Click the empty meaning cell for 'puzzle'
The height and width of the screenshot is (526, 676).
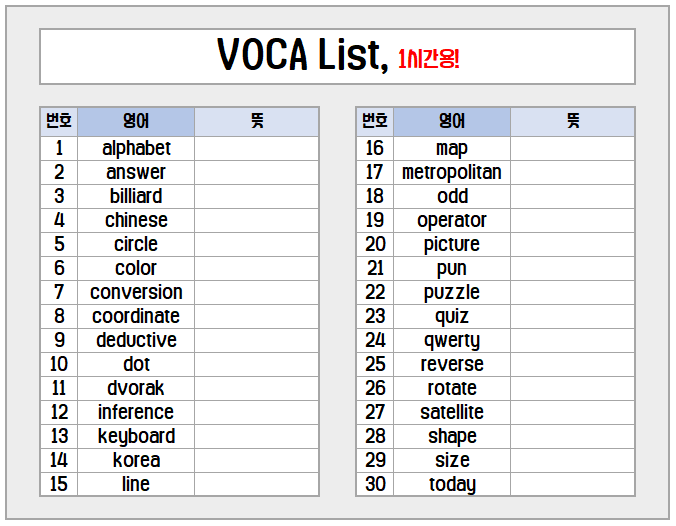[573, 292]
